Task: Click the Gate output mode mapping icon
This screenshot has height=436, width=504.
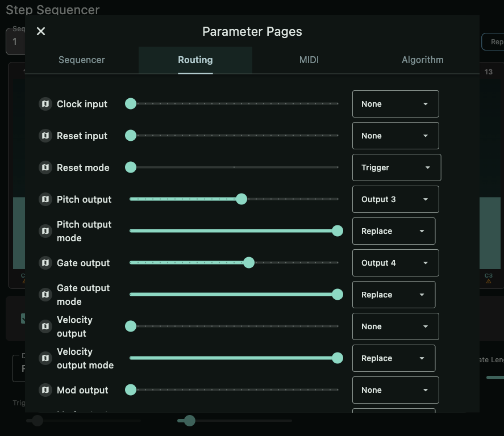Action: [45, 295]
